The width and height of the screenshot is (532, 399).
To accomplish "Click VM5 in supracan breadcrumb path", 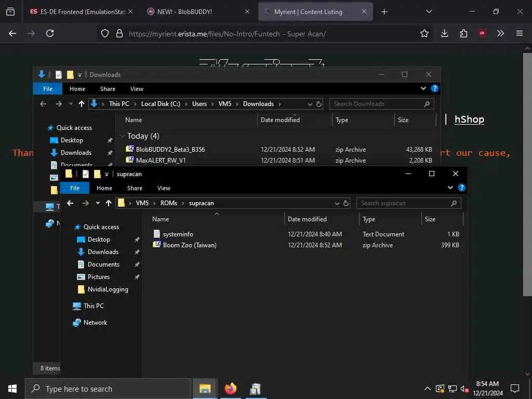I will tap(142, 203).
